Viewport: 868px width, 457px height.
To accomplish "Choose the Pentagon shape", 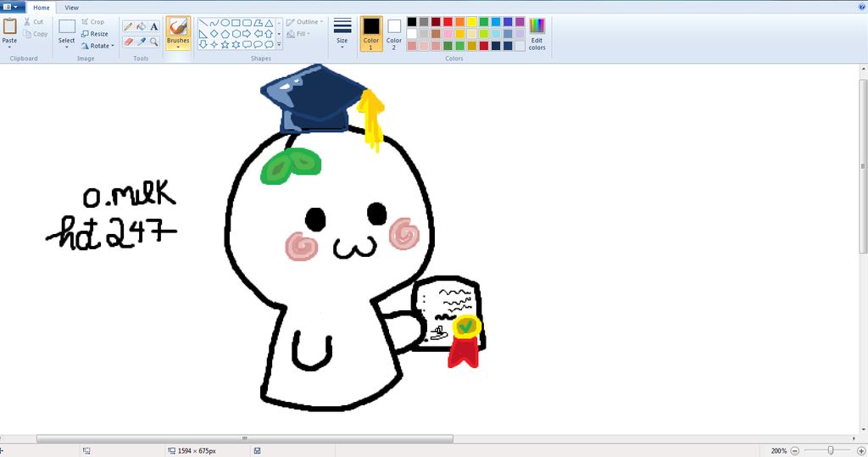I will [225, 34].
